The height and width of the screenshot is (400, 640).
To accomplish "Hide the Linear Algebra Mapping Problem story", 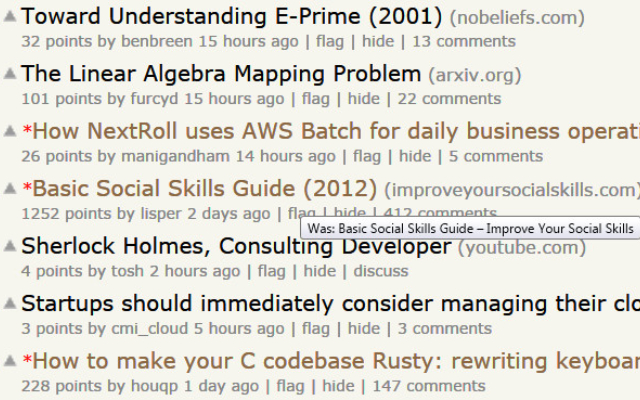I will pyautogui.click(x=363, y=98).
